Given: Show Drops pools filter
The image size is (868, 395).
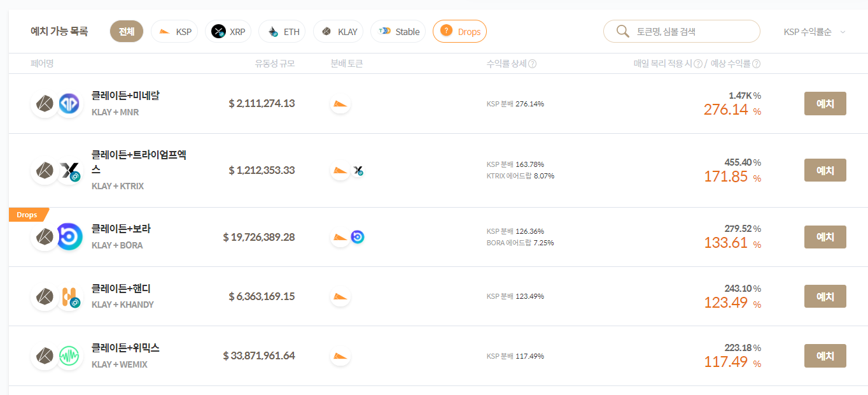Looking at the screenshot, I should click(459, 31).
